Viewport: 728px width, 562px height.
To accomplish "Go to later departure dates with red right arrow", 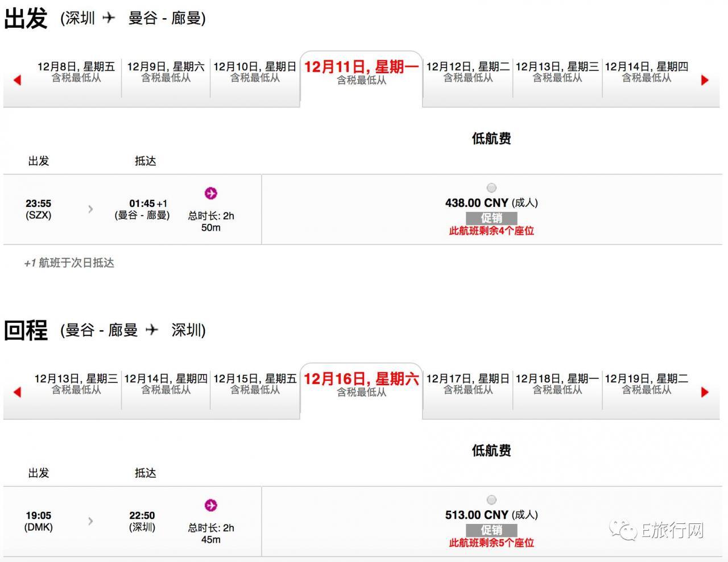I will (705, 80).
